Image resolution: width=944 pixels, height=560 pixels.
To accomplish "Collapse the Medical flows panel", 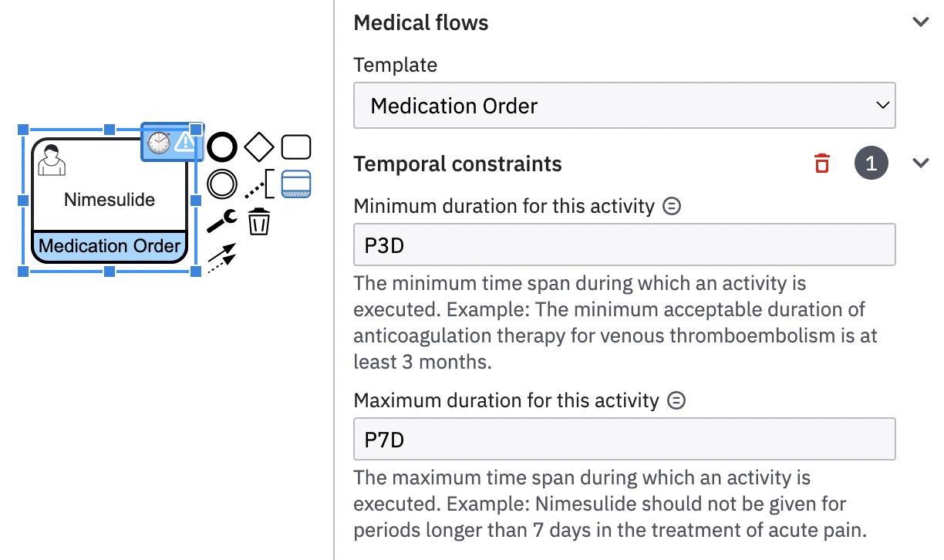I will (x=921, y=22).
